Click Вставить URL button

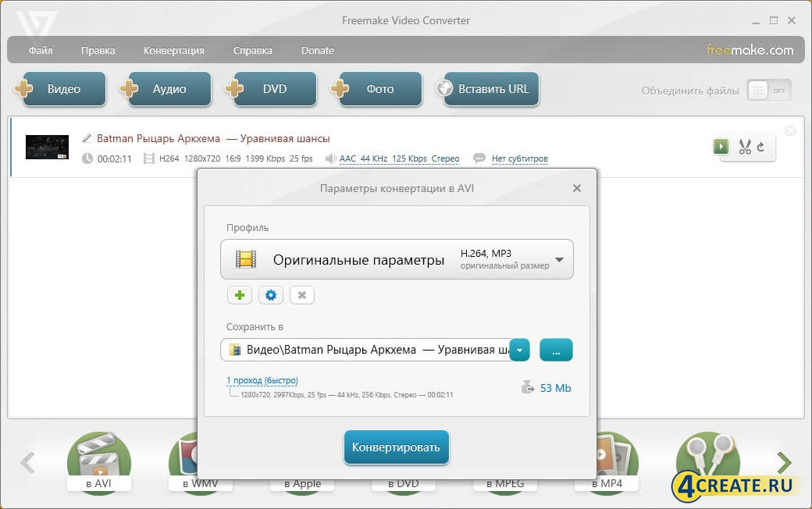click(488, 88)
